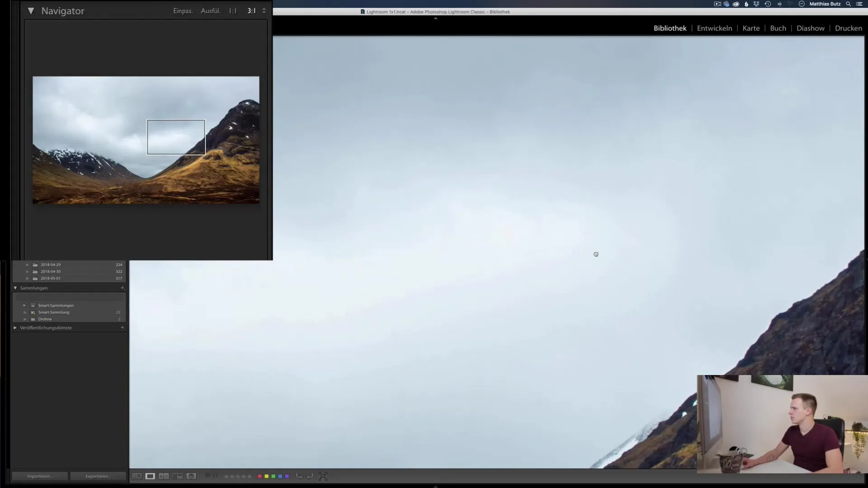
Task: Open the Drucken module
Action: [x=849, y=28]
